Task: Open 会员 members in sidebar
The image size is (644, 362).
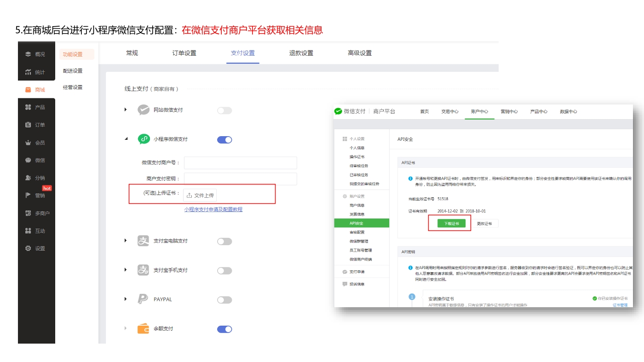Action: click(36, 143)
